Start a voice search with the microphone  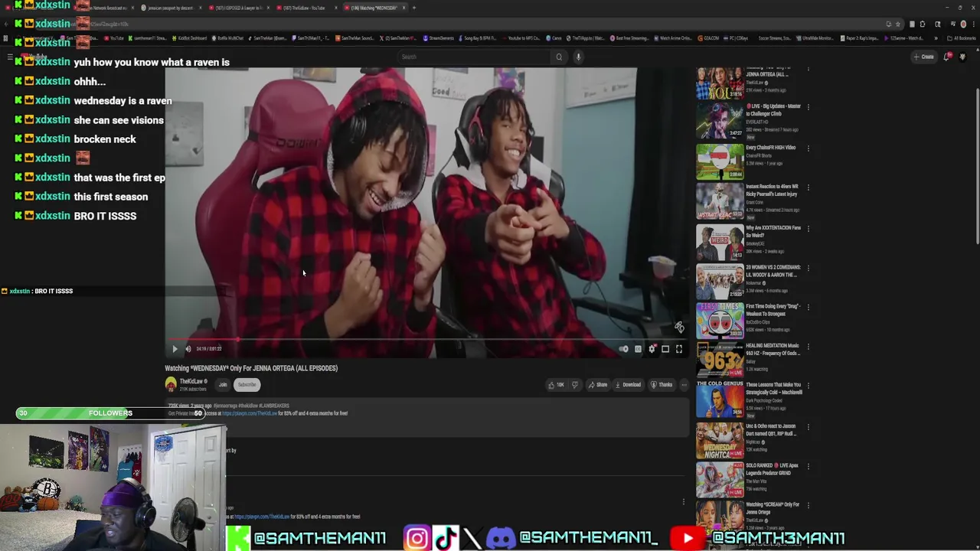578,57
